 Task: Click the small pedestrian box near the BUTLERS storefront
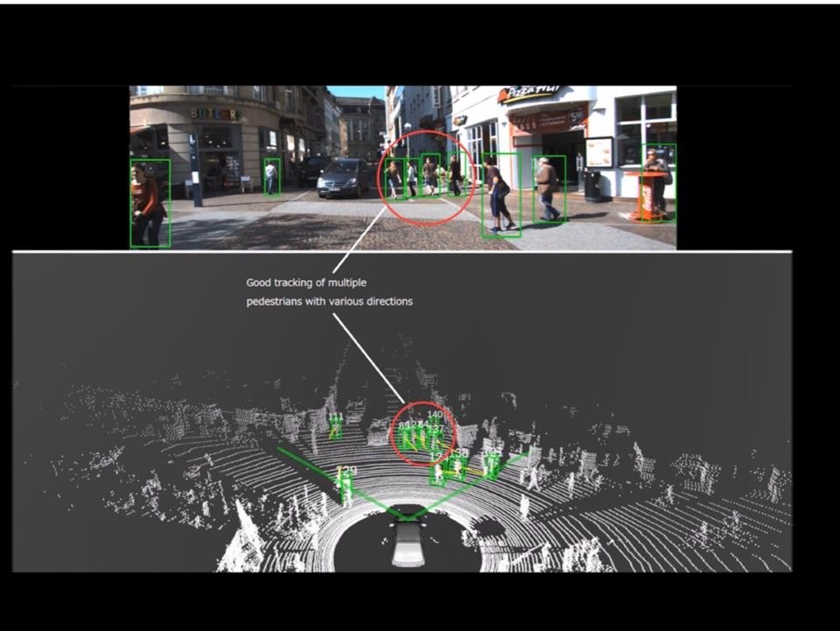click(x=272, y=177)
